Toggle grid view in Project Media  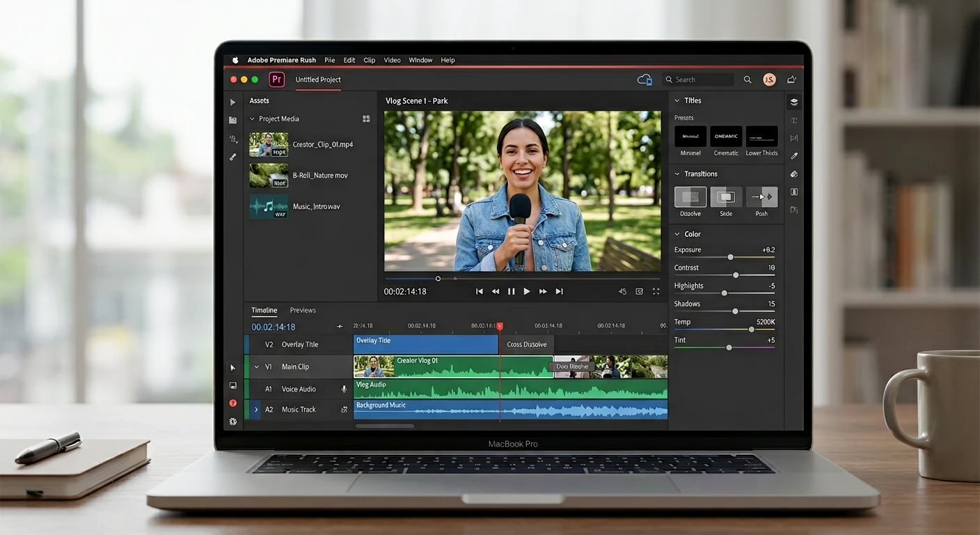[366, 119]
